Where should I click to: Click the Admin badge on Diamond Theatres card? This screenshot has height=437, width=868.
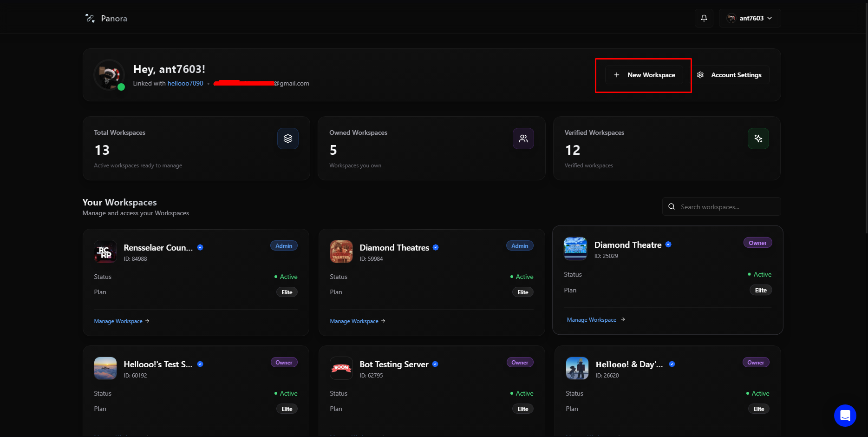tap(520, 246)
